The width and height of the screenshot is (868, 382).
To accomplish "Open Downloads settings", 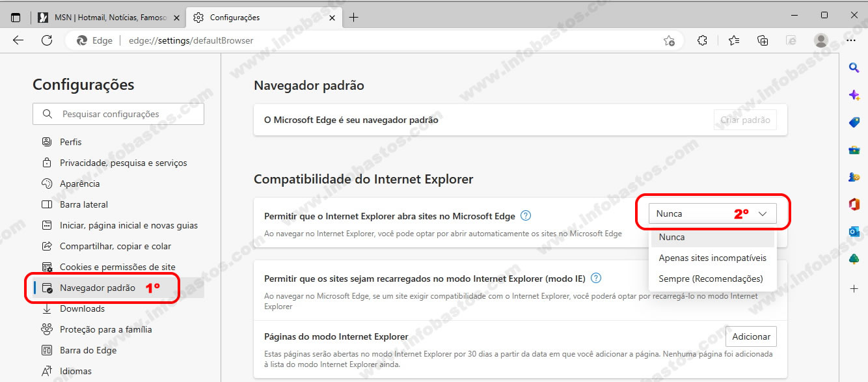I will click(118, 308).
